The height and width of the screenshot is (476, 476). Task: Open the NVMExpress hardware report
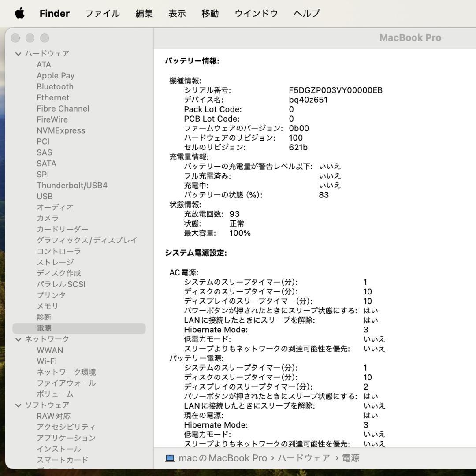pyautogui.click(x=61, y=130)
